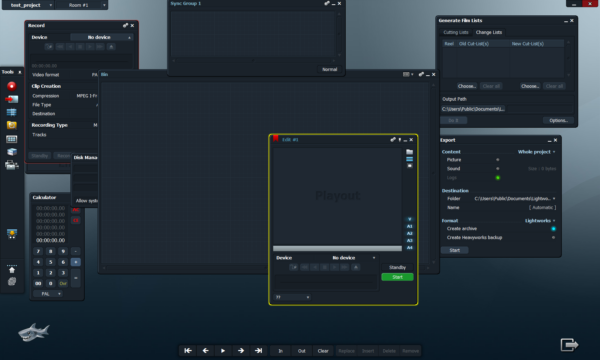Click timeline stripes icon in Edit #1
The width and height of the screenshot is (600, 360).
point(409,159)
